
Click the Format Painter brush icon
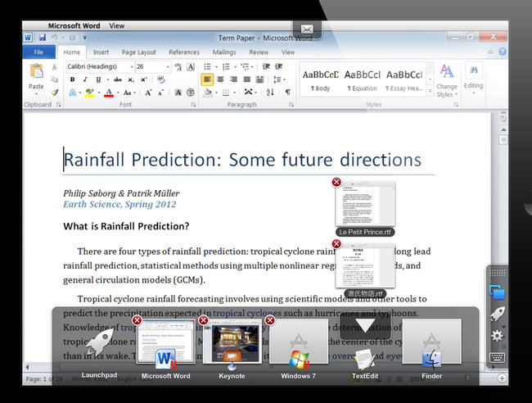[x=54, y=92]
